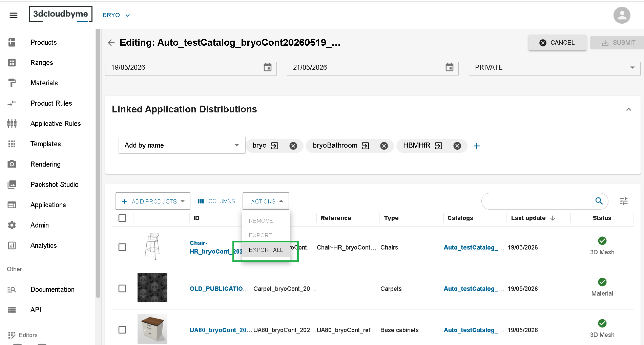Screen dimensions: 644x345
Task: Check the UA80_bryoCont row checkbox
Action: (122, 330)
